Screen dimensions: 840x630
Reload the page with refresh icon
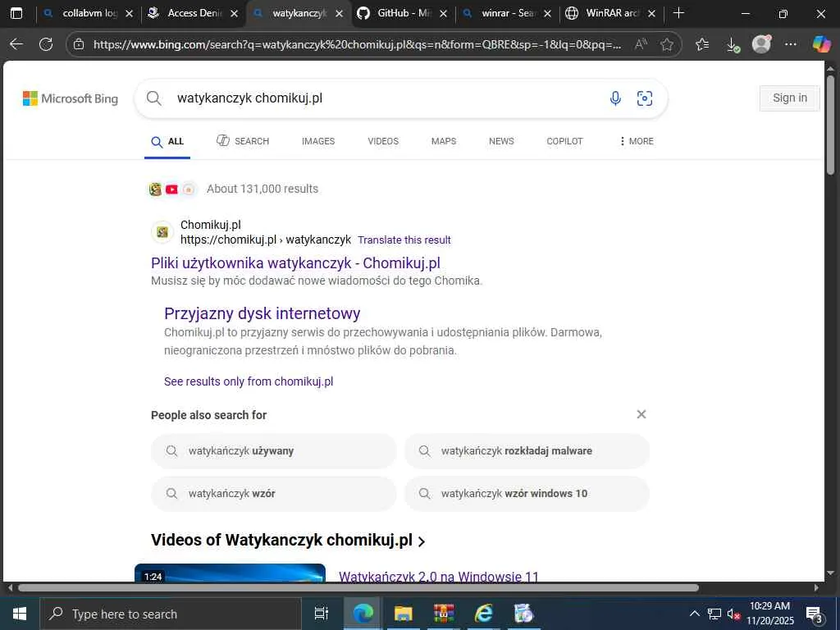coord(46,44)
